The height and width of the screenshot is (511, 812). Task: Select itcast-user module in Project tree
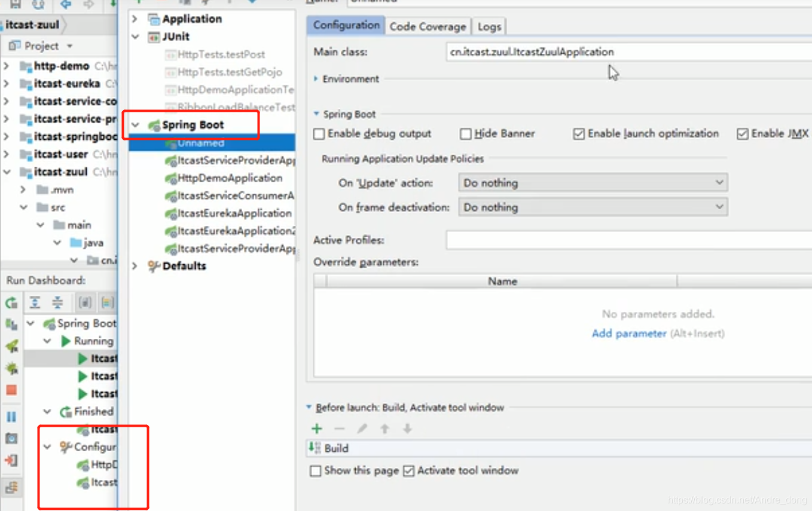tap(60, 154)
